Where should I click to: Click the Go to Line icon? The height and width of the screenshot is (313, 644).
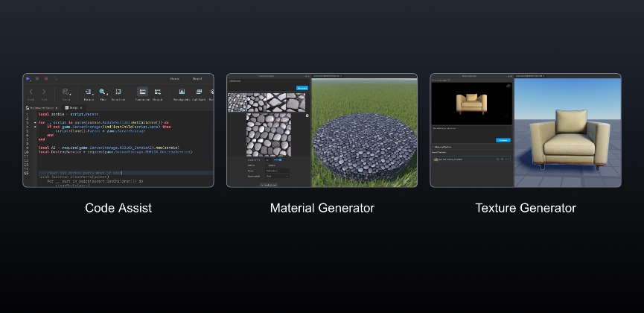click(118, 92)
